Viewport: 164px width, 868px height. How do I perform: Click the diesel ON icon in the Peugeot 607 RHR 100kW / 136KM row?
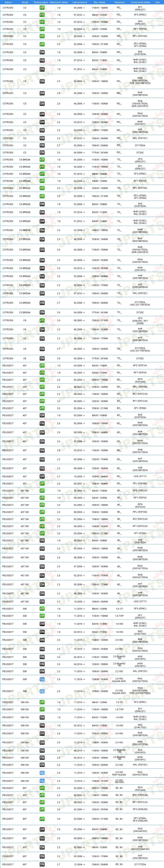coord(42,838)
